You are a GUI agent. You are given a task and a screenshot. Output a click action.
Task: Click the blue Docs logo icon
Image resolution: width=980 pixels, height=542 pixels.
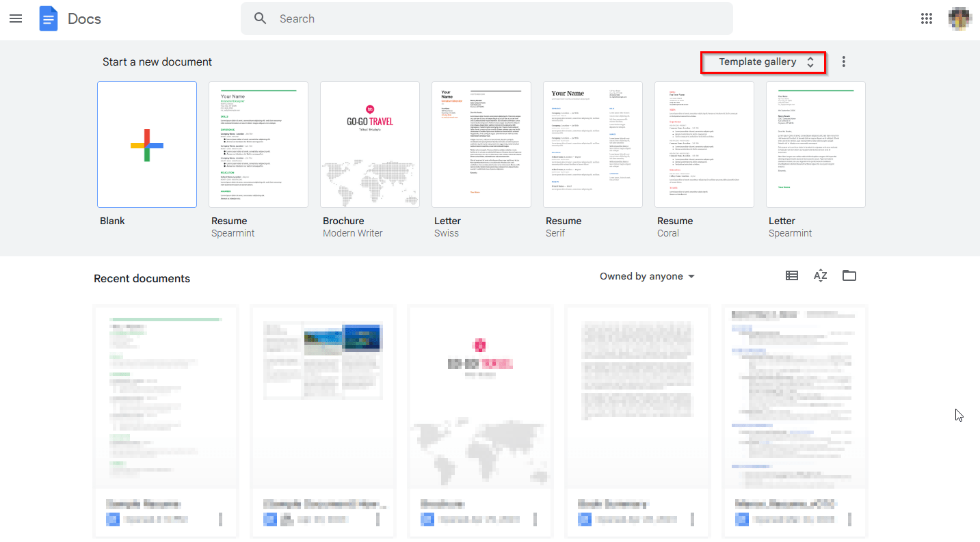pyautogui.click(x=49, y=18)
